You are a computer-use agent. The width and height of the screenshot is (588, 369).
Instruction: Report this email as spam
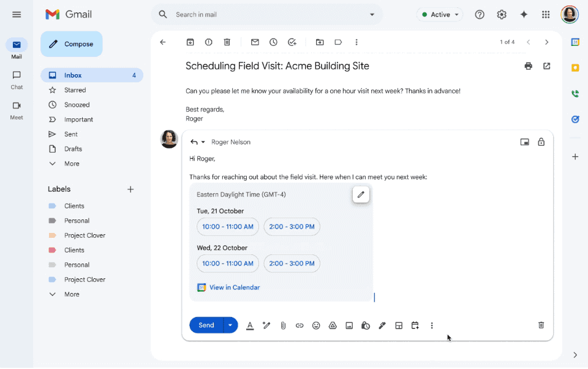(x=208, y=42)
